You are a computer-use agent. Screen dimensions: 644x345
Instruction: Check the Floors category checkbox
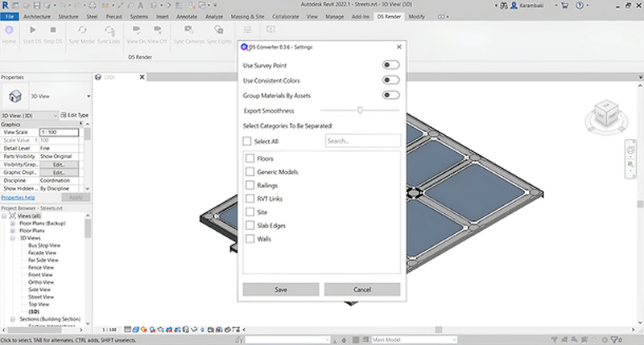(x=250, y=158)
